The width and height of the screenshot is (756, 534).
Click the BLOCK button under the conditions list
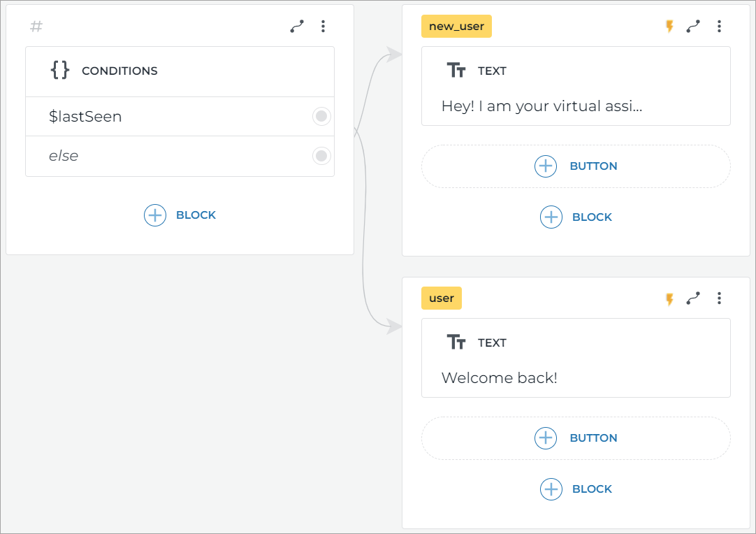coord(180,215)
